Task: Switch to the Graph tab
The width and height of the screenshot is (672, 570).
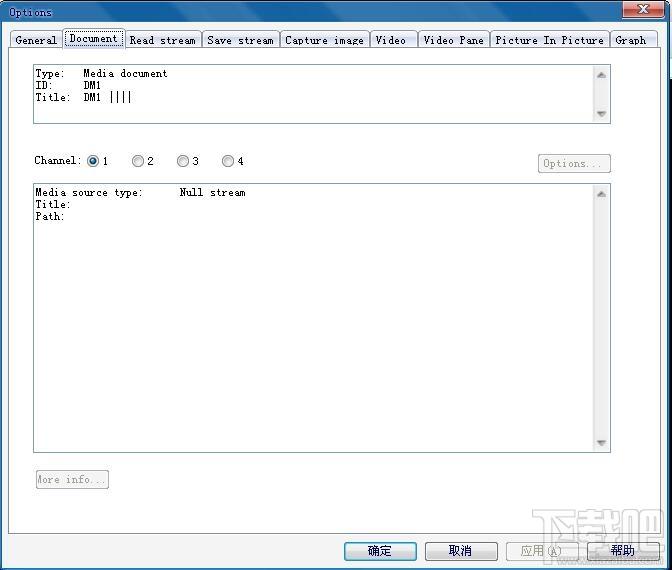Action: pos(633,40)
